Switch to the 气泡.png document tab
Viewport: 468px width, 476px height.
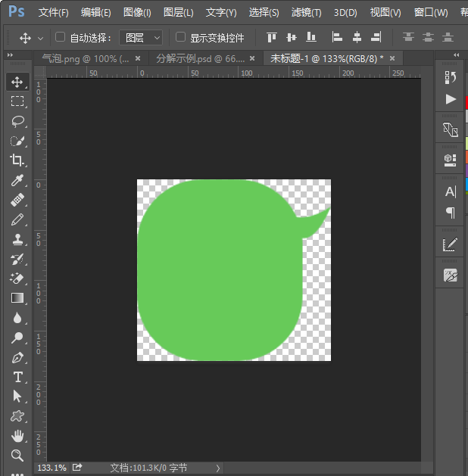tap(86, 58)
